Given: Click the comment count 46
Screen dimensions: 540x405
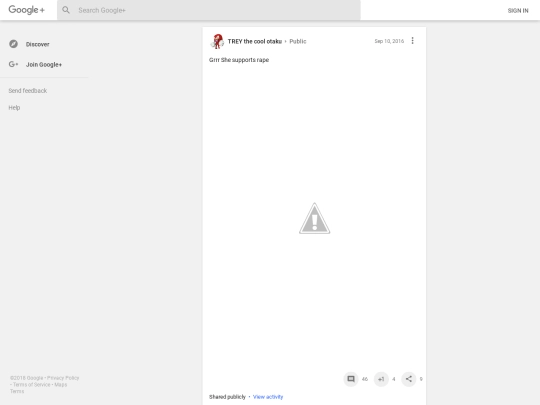Looking at the screenshot, I should tap(365, 379).
